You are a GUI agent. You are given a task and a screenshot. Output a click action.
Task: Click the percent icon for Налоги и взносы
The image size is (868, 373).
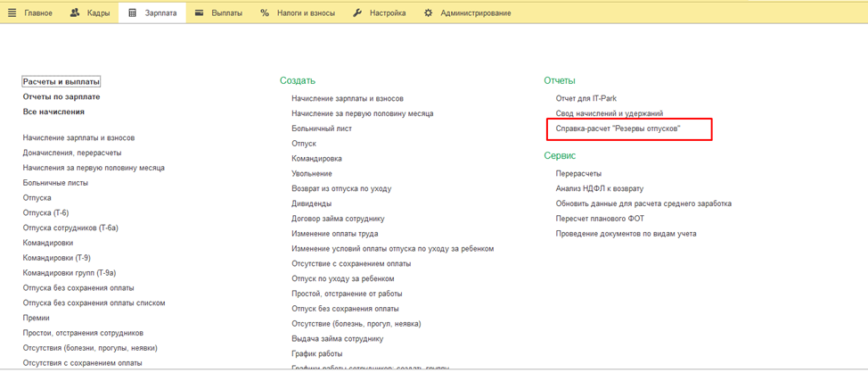[265, 12]
